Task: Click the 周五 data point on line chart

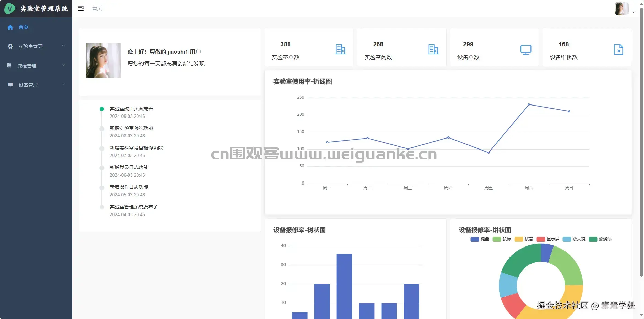Action: click(x=489, y=153)
